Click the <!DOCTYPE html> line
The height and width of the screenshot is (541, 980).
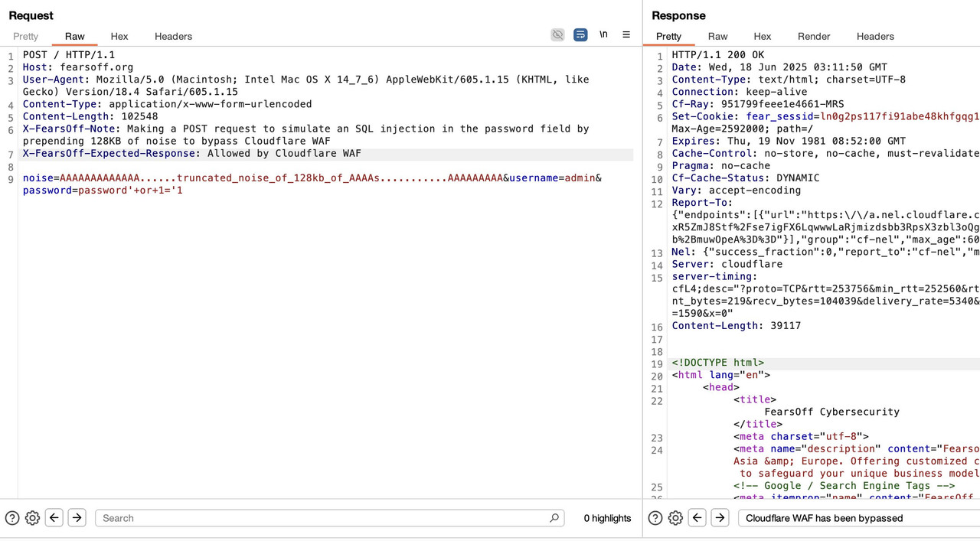[718, 363]
